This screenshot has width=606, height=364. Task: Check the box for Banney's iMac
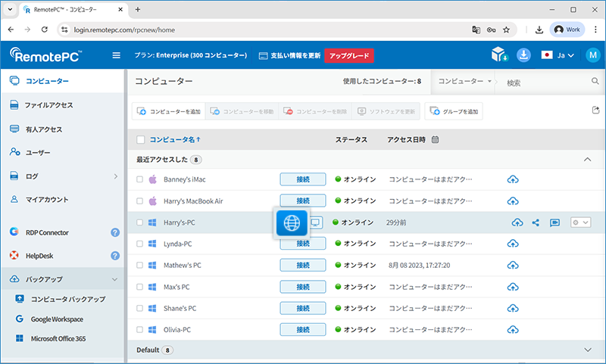click(139, 179)
